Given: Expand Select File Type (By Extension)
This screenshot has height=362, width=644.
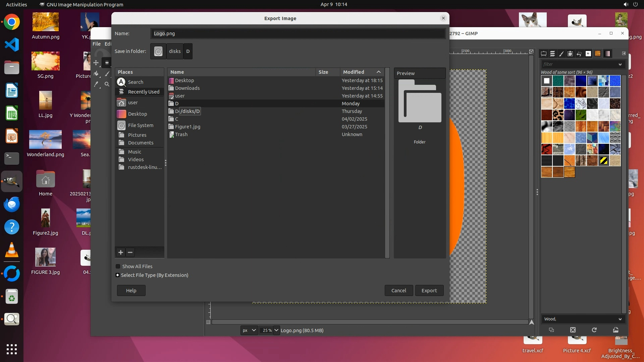Looking at the screenshot, I should coord(117,275).
